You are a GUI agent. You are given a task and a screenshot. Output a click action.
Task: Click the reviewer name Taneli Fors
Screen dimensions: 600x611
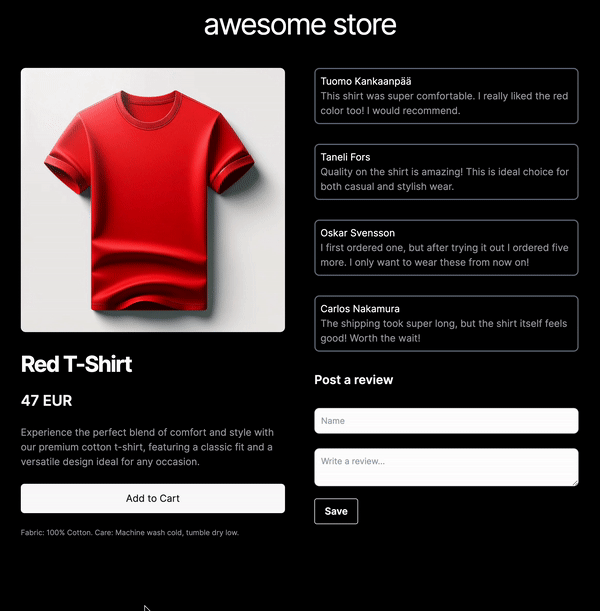(x=345, y=157)
